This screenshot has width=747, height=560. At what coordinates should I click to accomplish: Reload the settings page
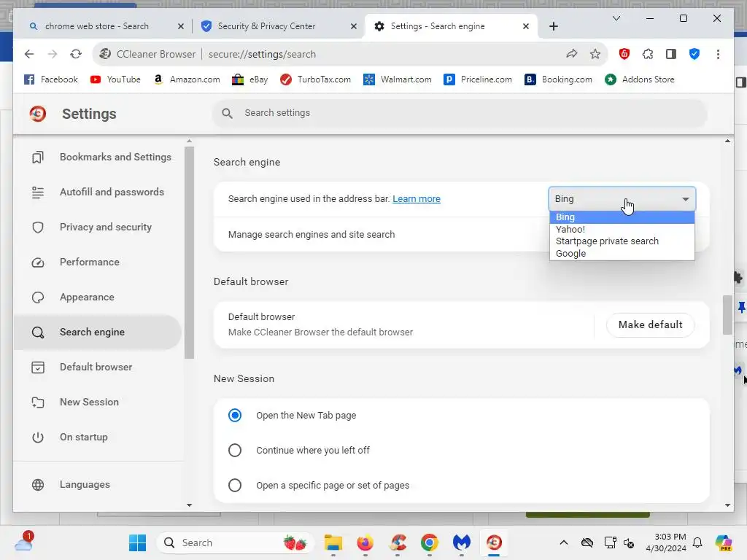[76, 54]
